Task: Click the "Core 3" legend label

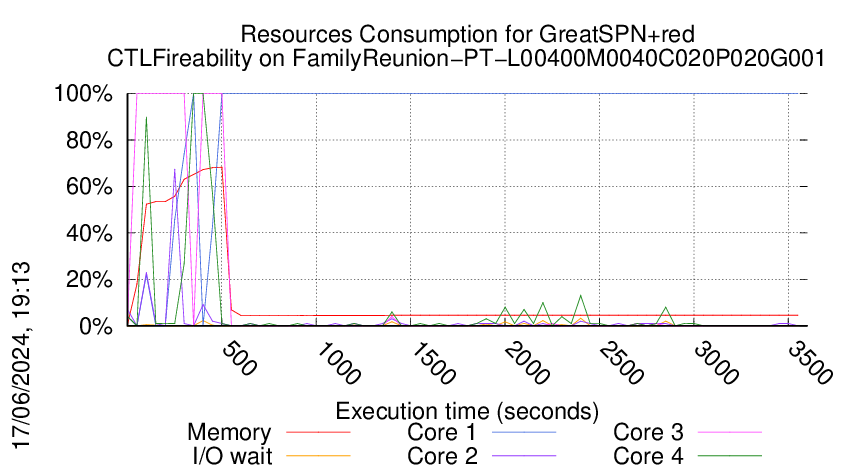Action: coord(648,433)
